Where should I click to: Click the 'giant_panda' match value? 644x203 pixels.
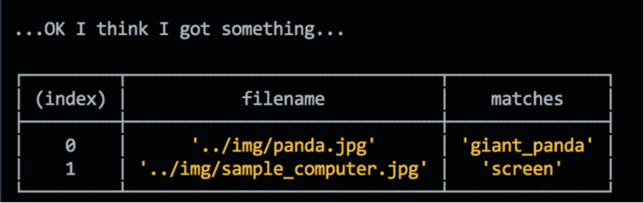point(527,146)
